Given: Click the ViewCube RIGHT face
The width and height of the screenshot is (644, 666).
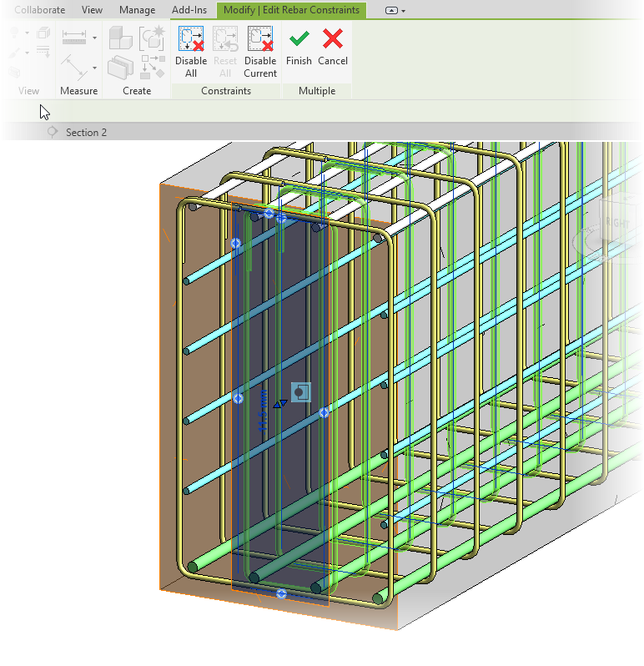Looking at the screenshot, I should [x=618, y=223].
